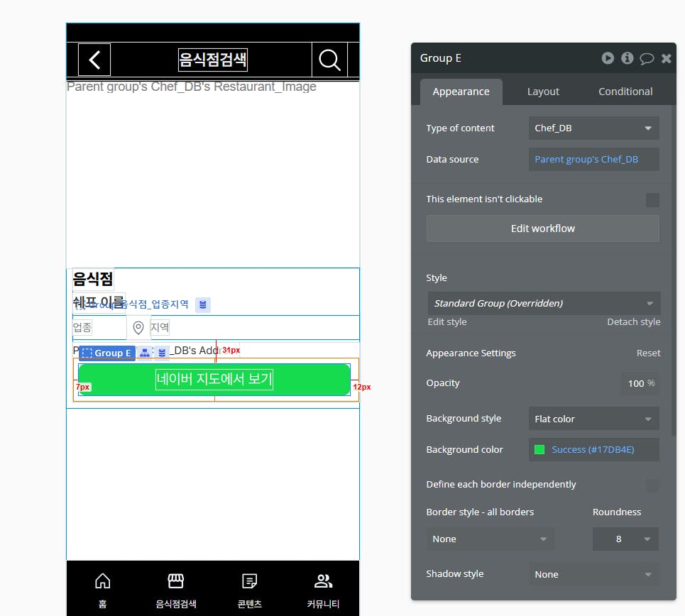685x616 pixels.
Task: Click Reset next to Appearance Settings
Action: (x=648, y=353)
